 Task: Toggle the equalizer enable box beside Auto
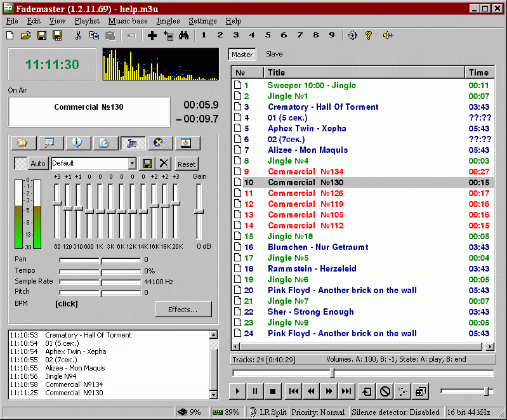[20, 163]
